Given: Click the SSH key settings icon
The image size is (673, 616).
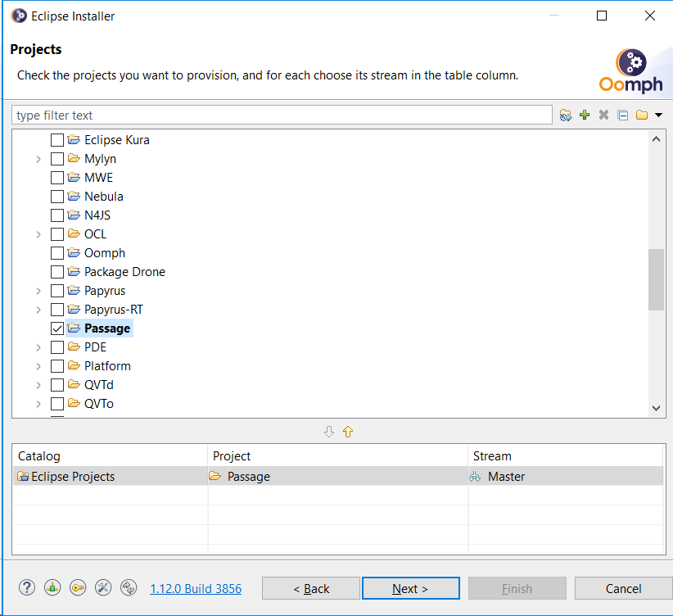Looking at the screenshot, I should (x=78, y=587).
